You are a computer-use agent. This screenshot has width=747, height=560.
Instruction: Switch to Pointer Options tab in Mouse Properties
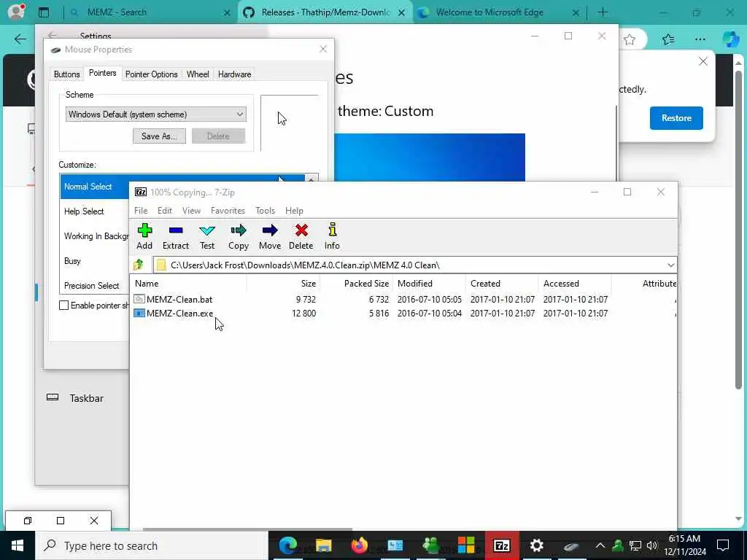click(152, 74)
